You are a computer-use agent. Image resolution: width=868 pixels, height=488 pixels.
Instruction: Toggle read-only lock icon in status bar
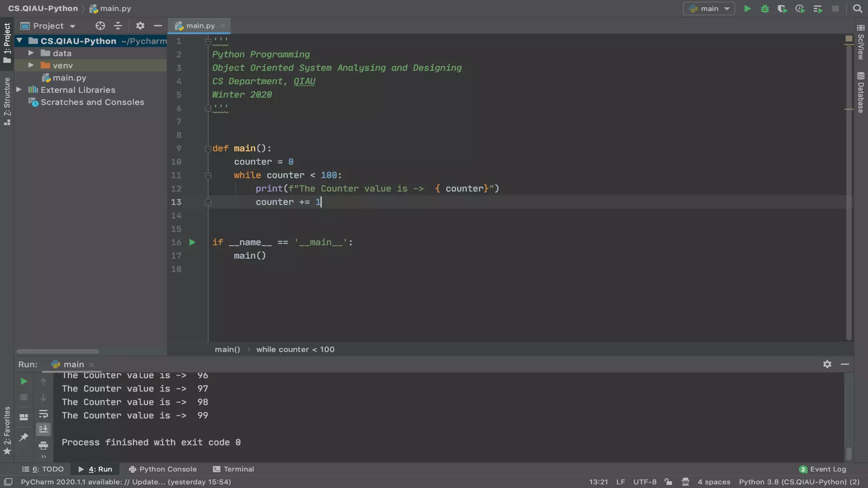point(668,482)
